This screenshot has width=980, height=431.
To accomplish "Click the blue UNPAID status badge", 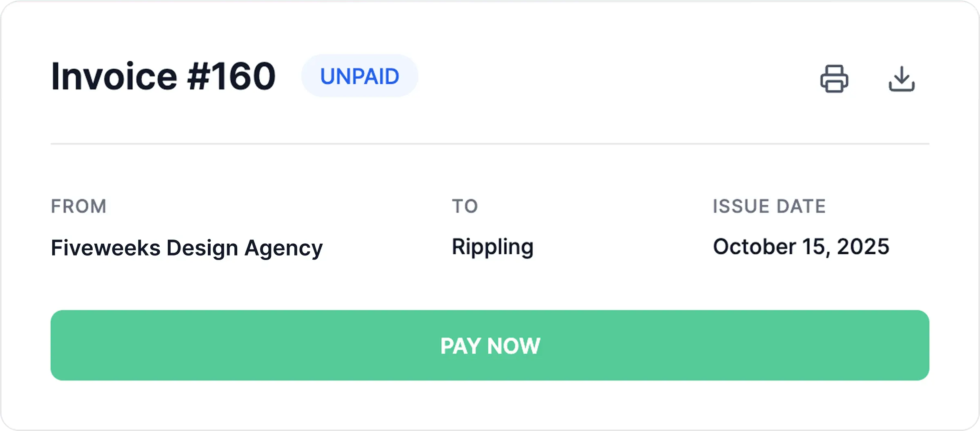I will click(359, 76).
